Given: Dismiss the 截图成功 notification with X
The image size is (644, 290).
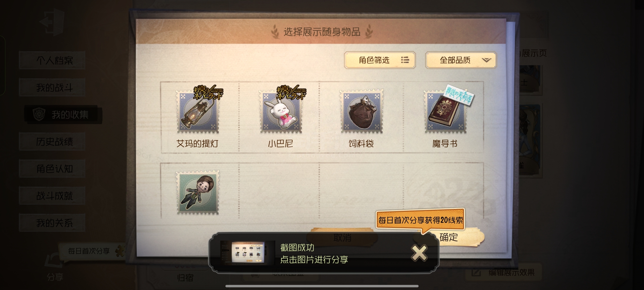Looking at the screenshot, I should pyautogui.click(x=419, y=253).
